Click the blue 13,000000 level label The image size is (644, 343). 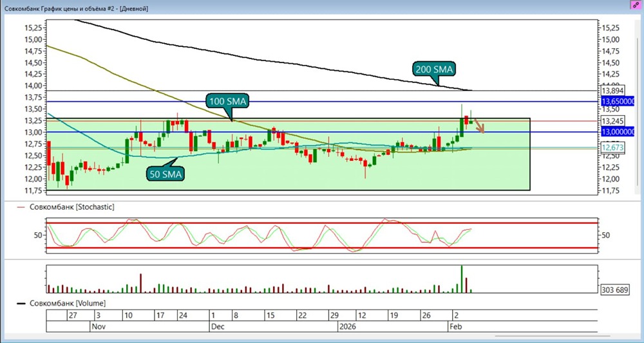(618, 132)
